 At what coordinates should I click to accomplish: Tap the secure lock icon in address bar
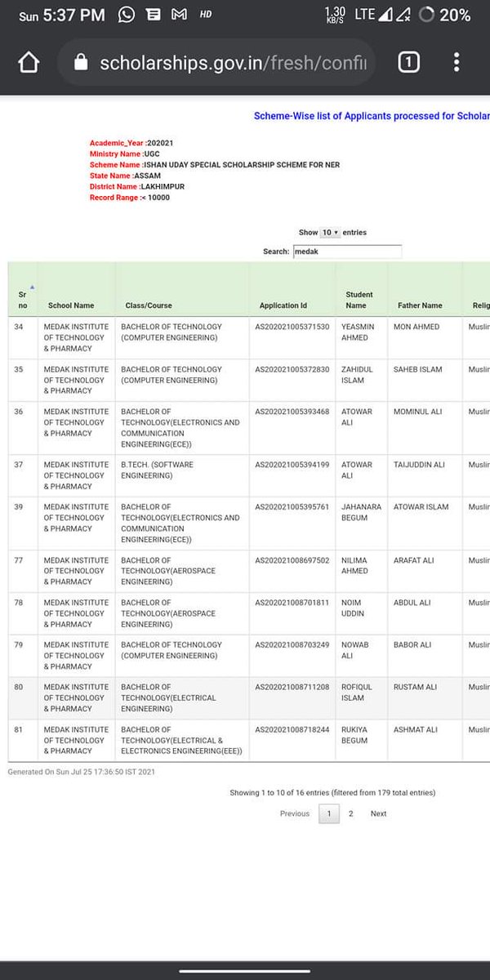79,63
